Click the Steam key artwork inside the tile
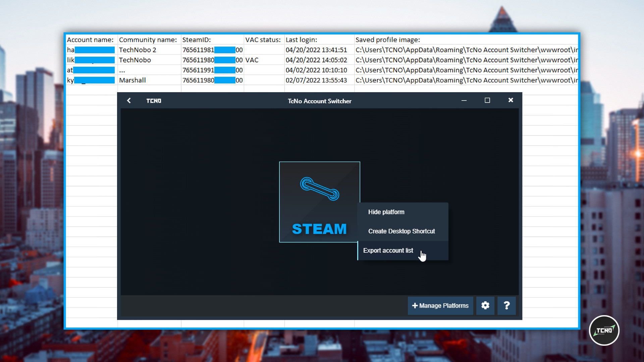The width and height of the screenshot is (644, 362). pos(319,188)
